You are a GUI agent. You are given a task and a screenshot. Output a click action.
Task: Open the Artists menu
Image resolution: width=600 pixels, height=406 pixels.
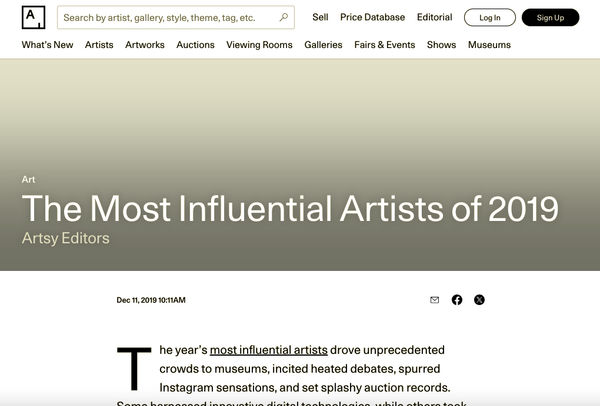click(x=99, y=45)
